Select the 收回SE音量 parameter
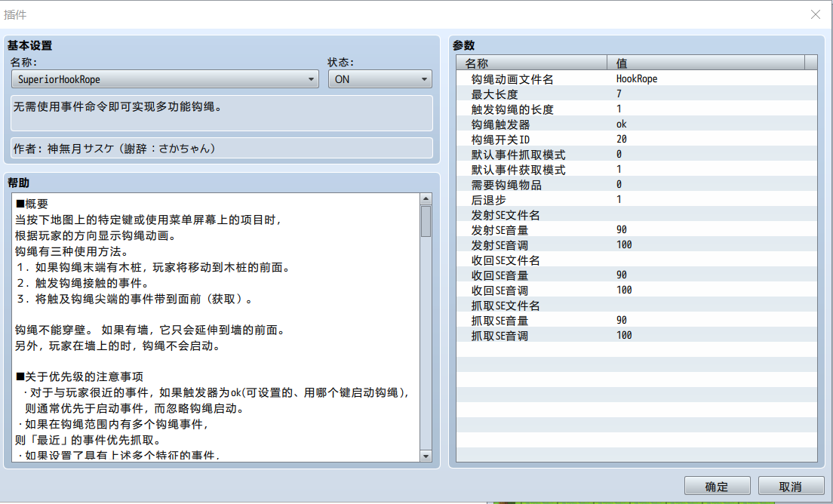833x504 pixels. tap(636, 275)
